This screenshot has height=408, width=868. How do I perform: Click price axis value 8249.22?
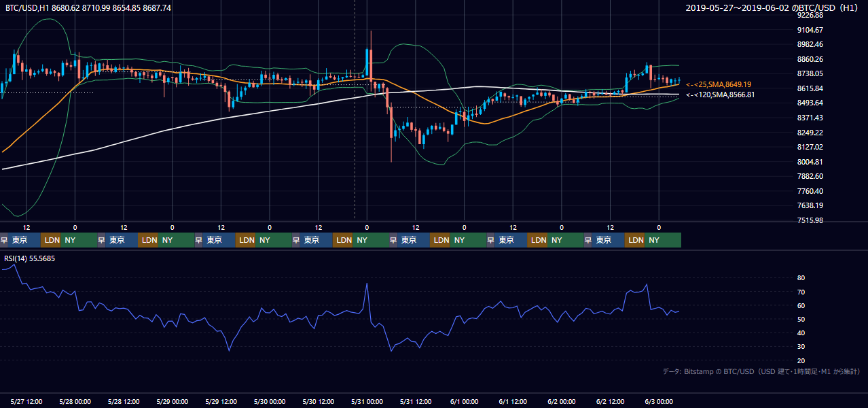810,133
